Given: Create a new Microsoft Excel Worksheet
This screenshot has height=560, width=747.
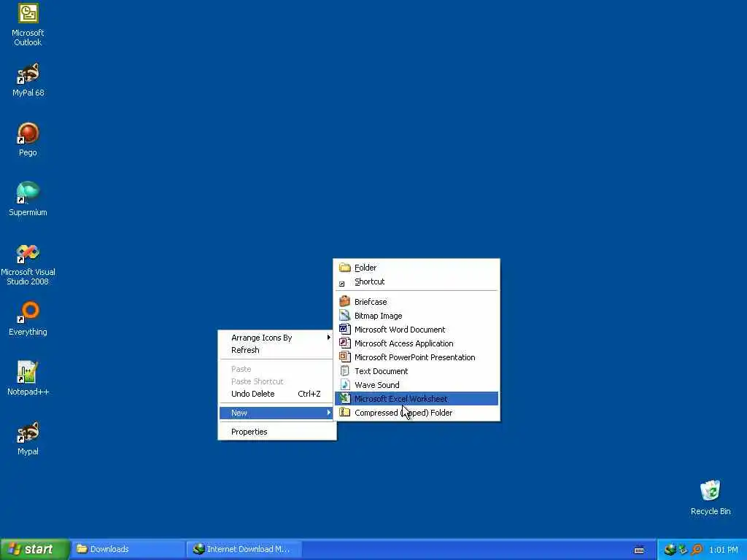Looking at the screenshot, I should [417, 399].
